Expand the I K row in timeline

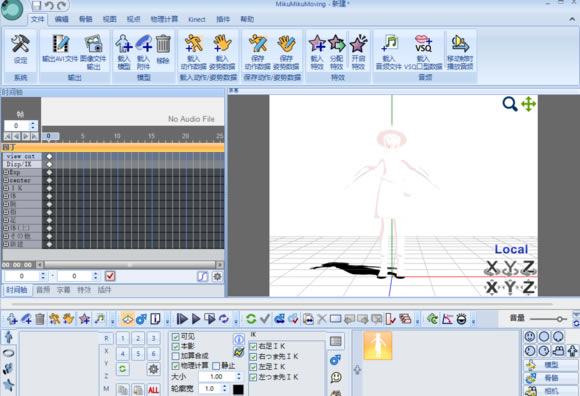[x=6, y=188]
